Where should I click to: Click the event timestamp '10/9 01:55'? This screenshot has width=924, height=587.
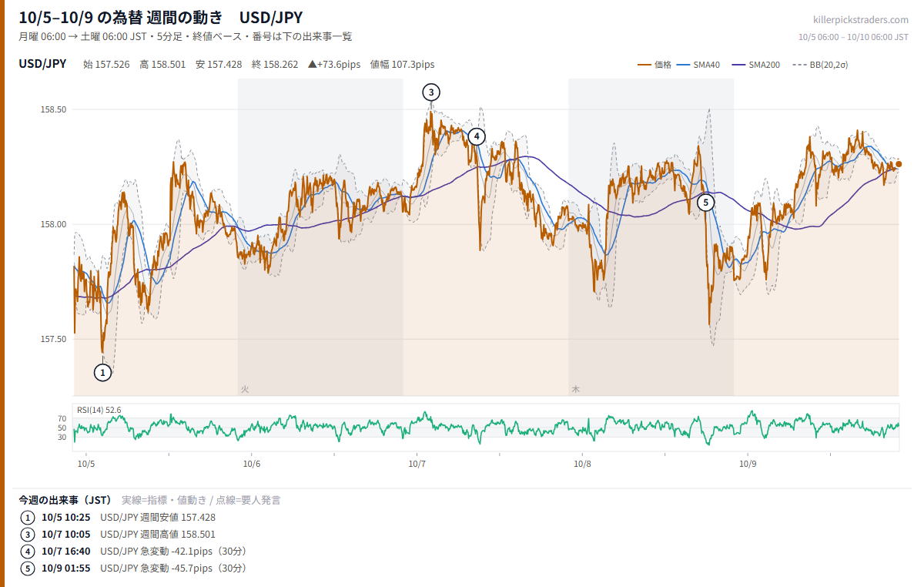point(66,569)
